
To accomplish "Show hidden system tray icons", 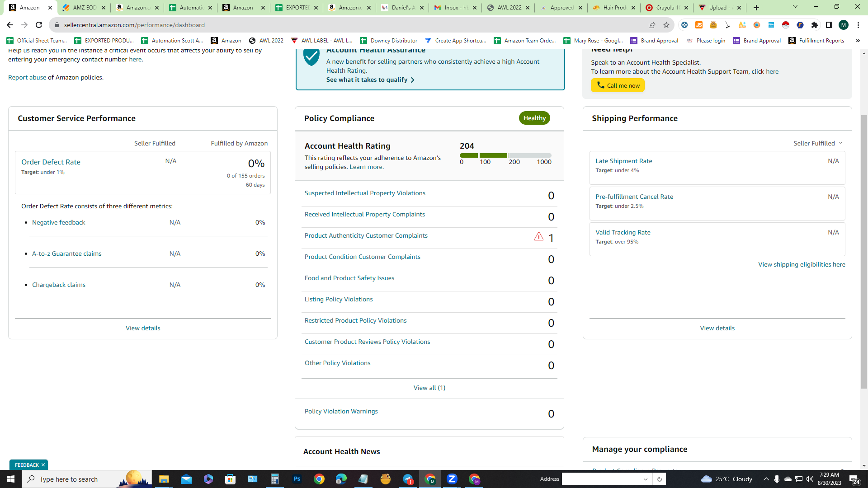I will [766, 479].
